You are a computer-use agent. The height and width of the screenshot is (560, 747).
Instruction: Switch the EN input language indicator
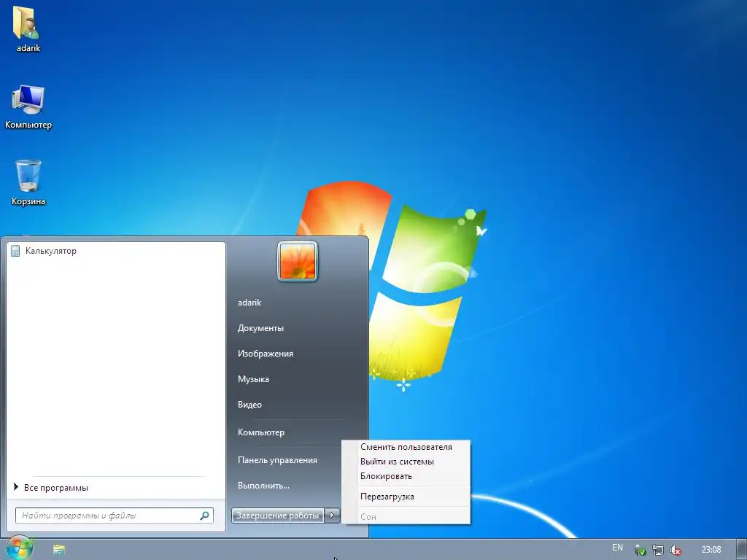coord(617,548)
